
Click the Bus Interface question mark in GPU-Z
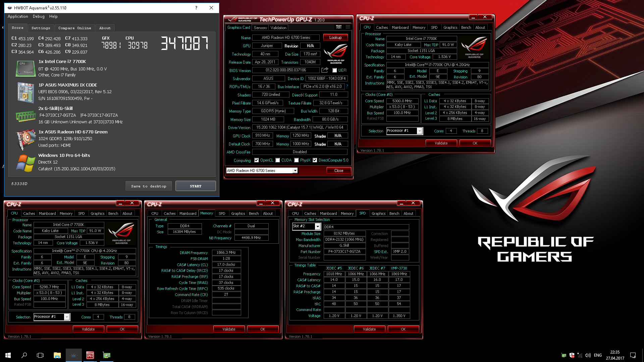347,86
